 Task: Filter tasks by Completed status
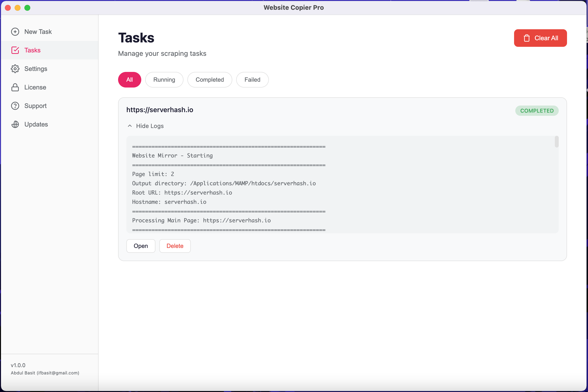click(209, 80)
